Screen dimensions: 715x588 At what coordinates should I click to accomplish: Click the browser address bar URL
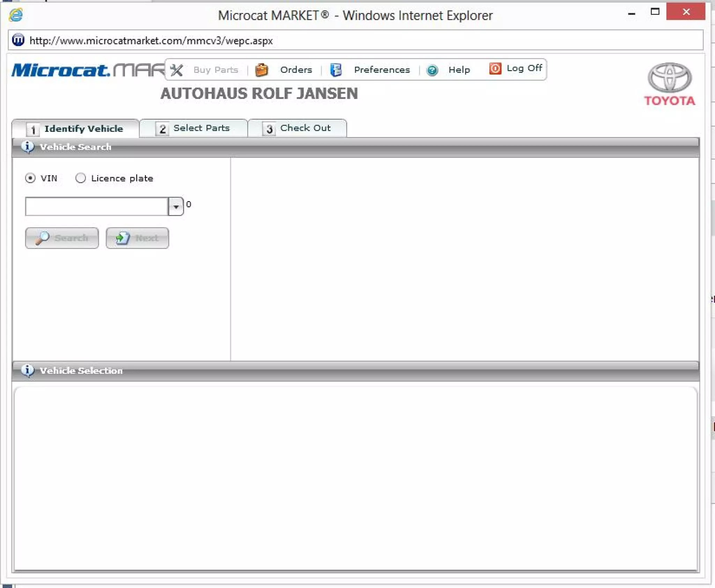coord(151,41)
